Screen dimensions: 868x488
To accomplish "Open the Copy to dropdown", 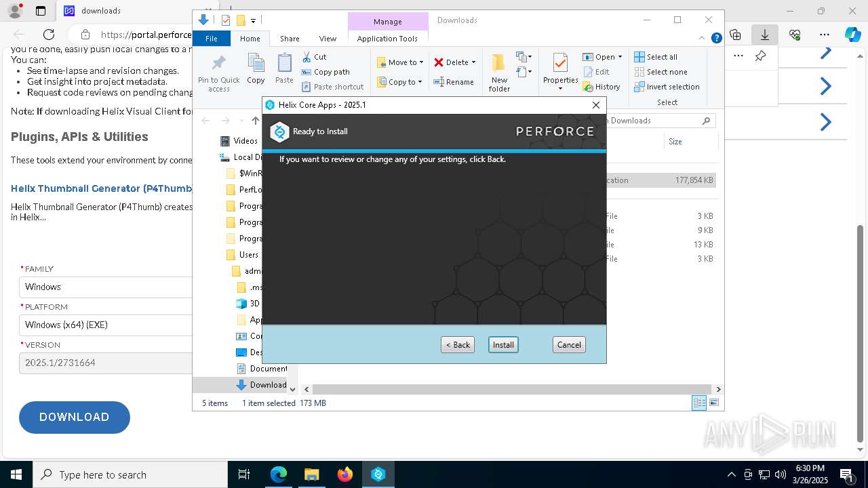I will coord(400,82).
